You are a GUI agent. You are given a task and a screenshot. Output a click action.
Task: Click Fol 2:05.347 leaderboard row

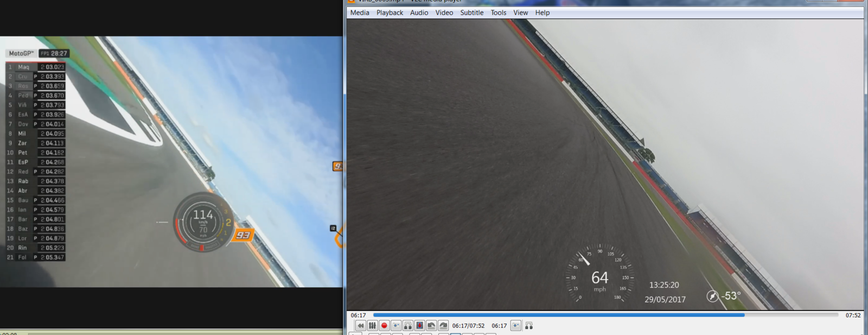[x=36, y=257]
